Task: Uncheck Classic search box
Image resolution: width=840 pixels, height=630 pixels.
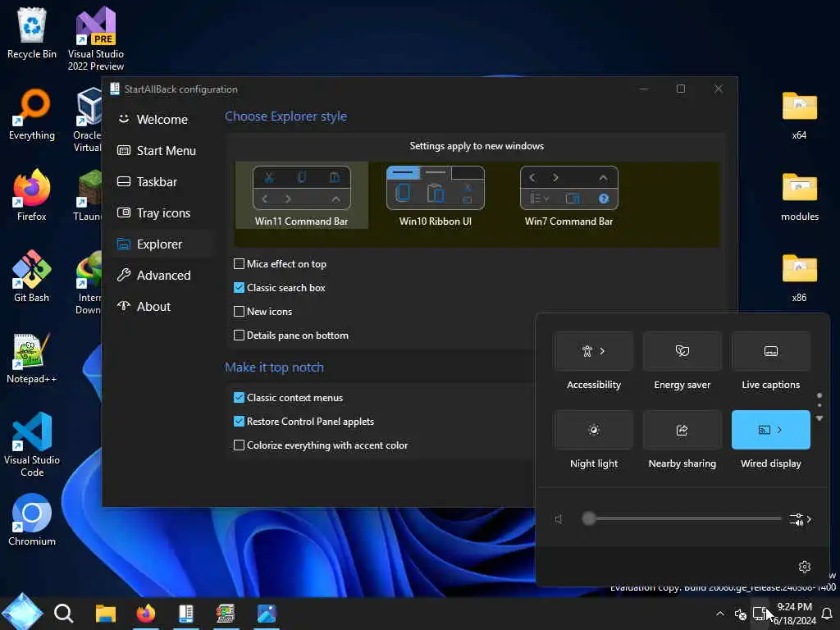Action: point(280,288)
